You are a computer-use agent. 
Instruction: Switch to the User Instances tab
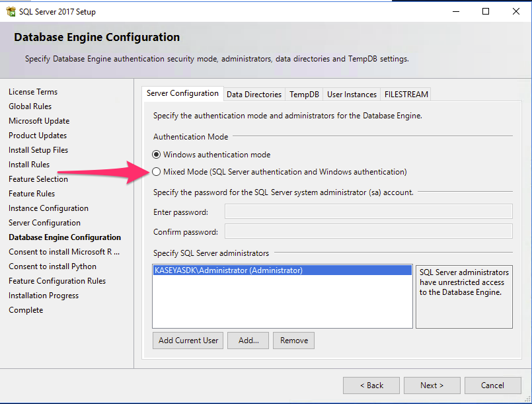[352, 95]
